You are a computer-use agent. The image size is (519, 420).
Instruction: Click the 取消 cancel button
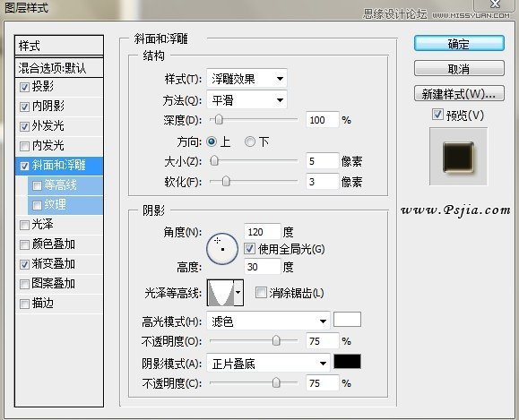[459, 68]
